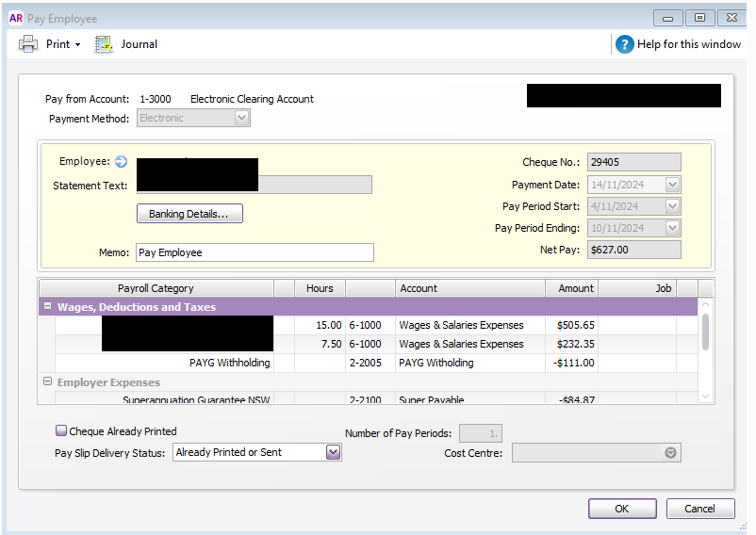Click the Banking Details button
Screen dimensions: 756x535
[x=189, y=214]
